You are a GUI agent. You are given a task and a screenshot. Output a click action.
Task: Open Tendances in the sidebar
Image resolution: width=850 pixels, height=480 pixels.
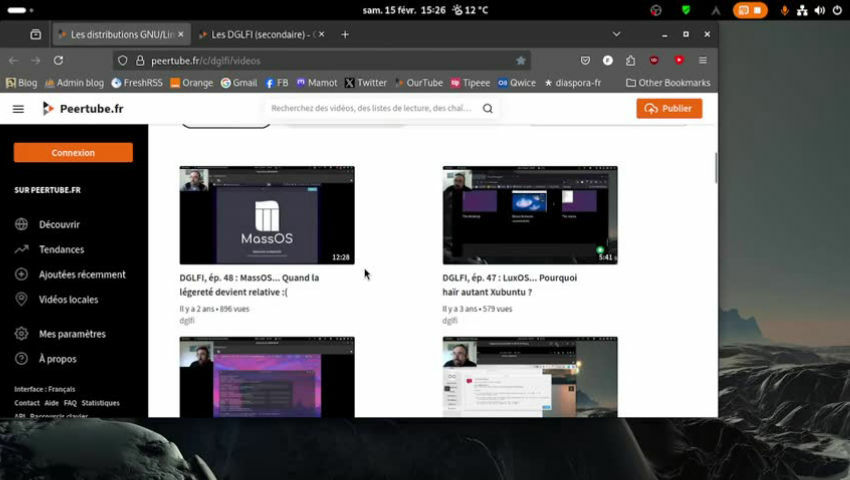(x=61, y=249)
